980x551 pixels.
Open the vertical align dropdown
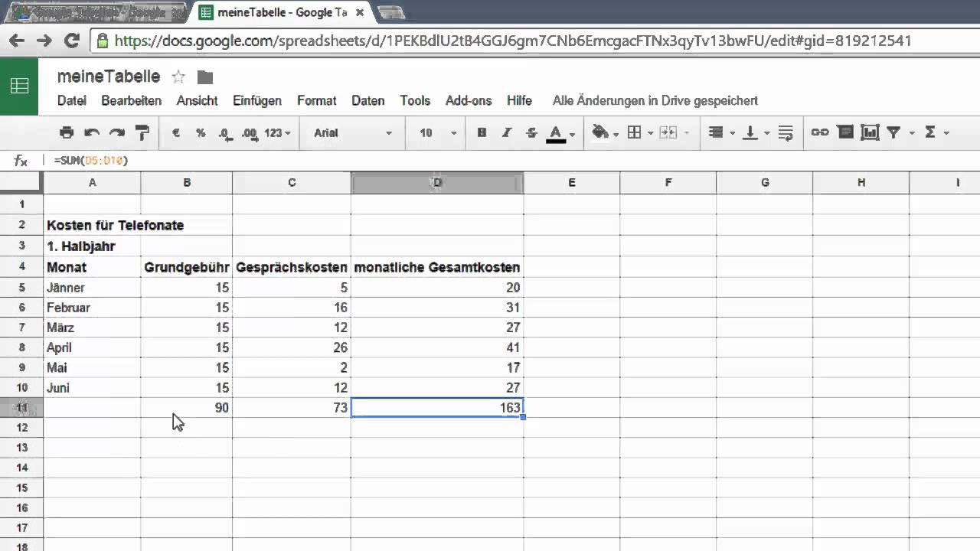[756, 132]
